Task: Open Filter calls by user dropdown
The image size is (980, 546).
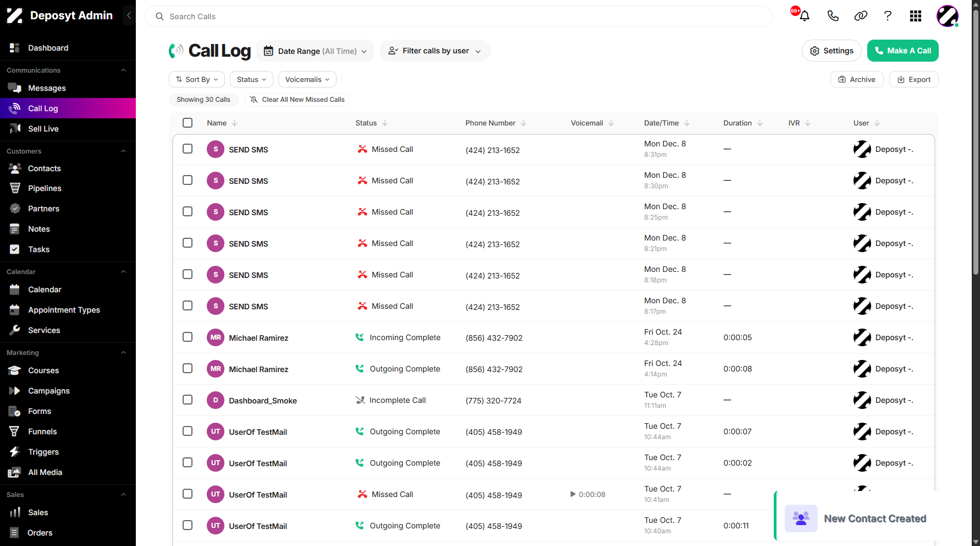Action: click(435, 51)
